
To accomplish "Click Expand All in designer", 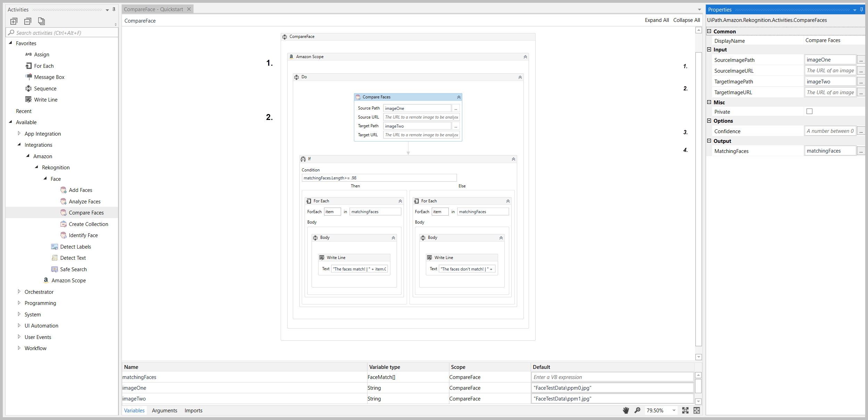I will coord(657,20).
